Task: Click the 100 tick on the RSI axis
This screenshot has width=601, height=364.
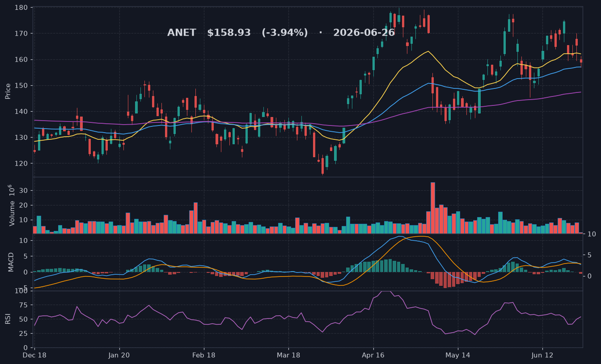Action: pyautogui.click(x=22, y=291)
